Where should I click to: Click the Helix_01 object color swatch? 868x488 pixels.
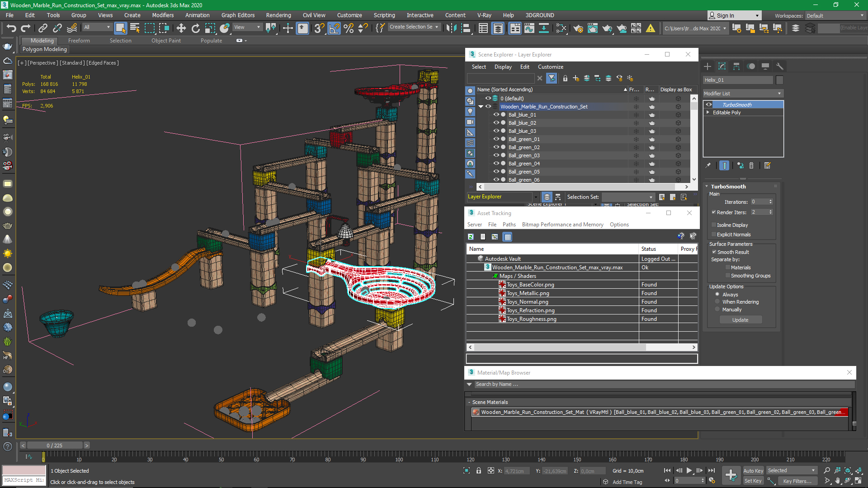[779, 80]
